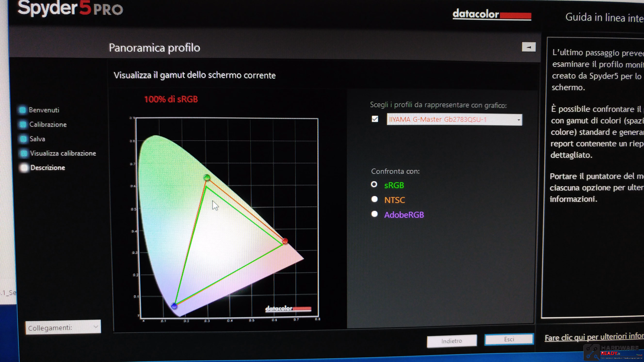This screenshot has height=362, width=644.
Task: Go to the Calibrazione step
Action: point(48,124)
